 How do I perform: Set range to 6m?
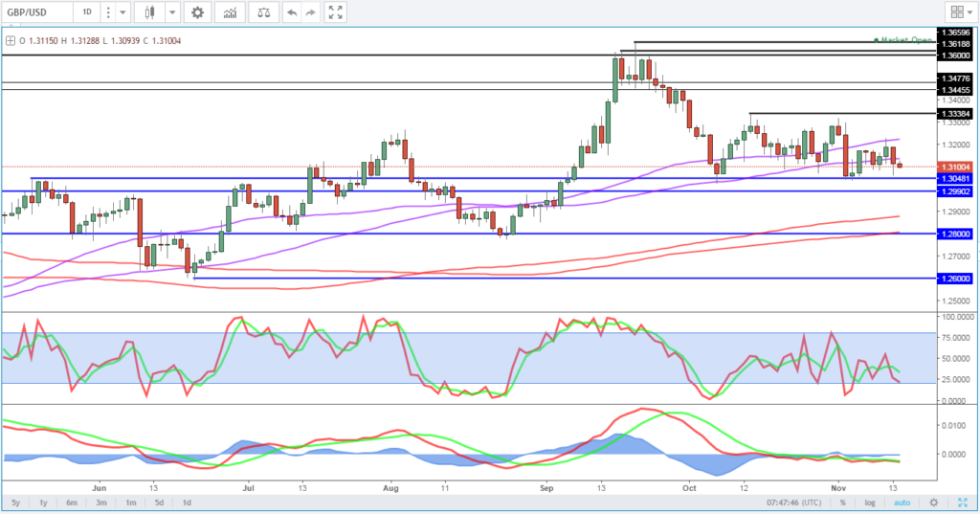[72, 503]
